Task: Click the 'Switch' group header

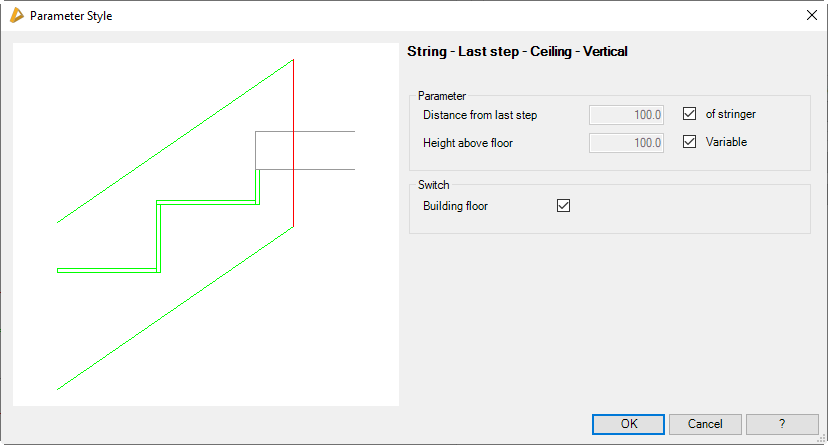Action: pos(434,185)
